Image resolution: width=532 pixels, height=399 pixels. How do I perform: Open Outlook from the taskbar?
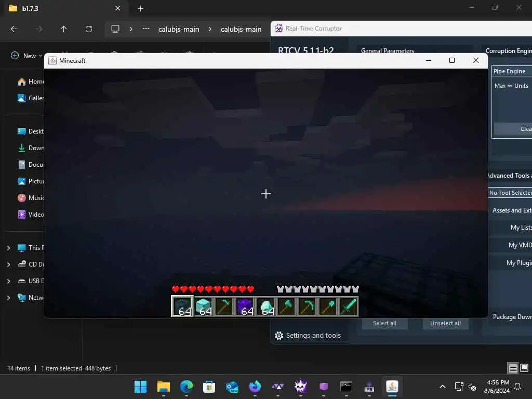232,387
